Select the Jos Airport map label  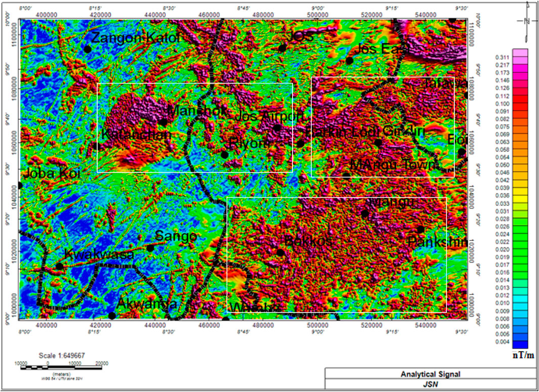269,116
